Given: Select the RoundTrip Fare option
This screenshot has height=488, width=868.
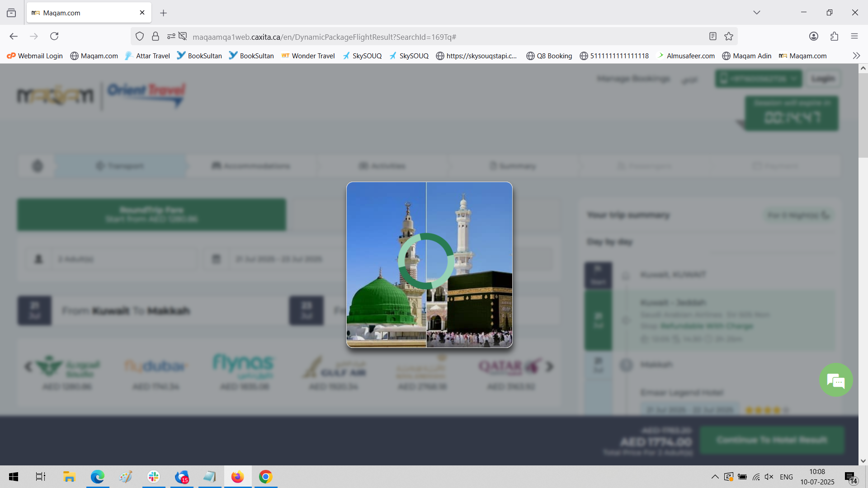Looking at the screenshot, I should pyautogui.click(x=151, y=214).
